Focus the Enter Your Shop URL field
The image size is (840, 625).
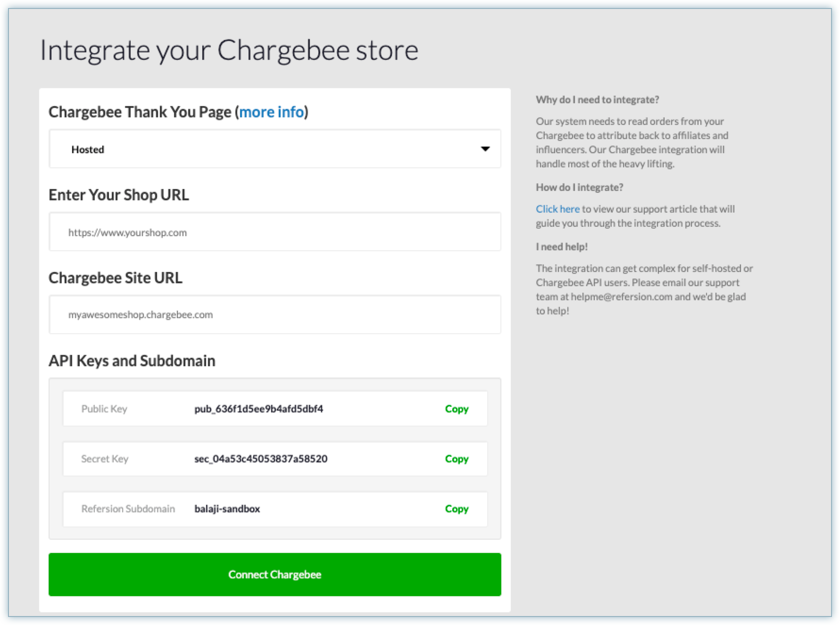274,232
